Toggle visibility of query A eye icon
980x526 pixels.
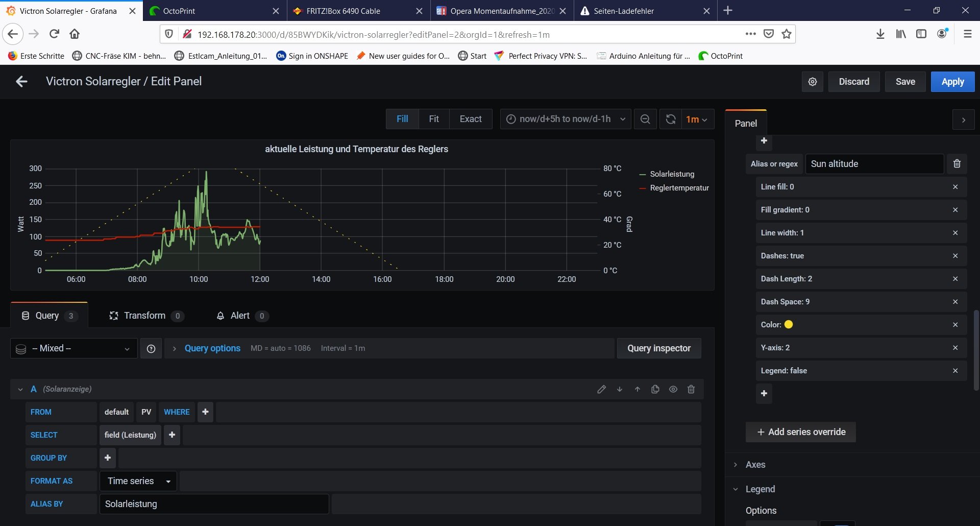coord(673,389)
